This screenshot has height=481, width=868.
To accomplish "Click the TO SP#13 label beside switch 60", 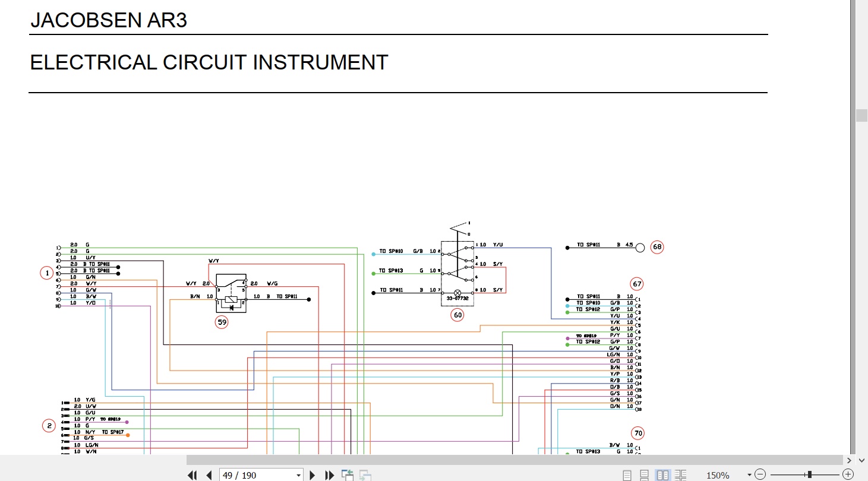I will [391, 270].
